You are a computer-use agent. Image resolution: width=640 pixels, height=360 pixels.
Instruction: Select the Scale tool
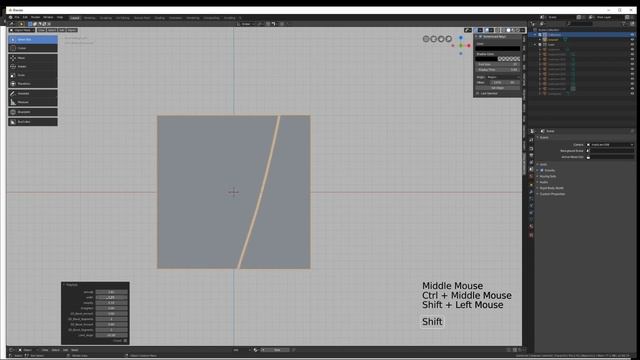(x=33, y=75)
